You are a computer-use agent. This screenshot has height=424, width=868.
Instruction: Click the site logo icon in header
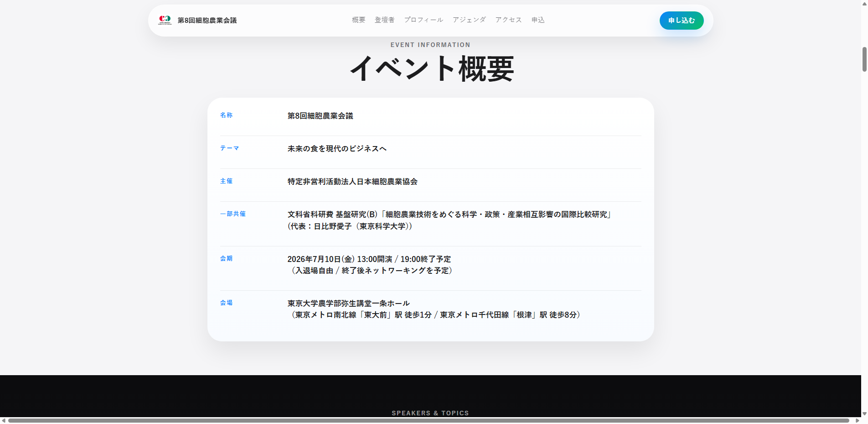pos(165,20)
